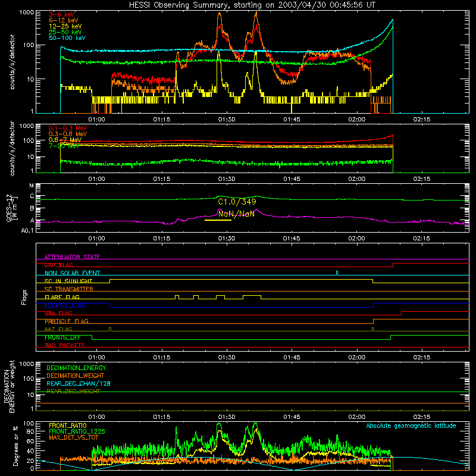Click the PARTICLE_FLAG label

[67, 321]
